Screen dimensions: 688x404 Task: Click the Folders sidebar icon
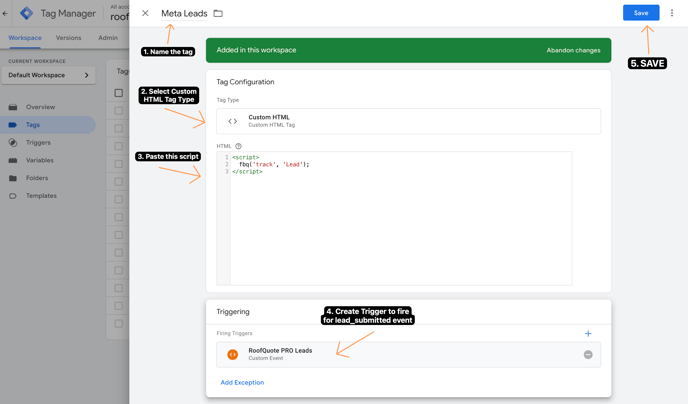13,178
